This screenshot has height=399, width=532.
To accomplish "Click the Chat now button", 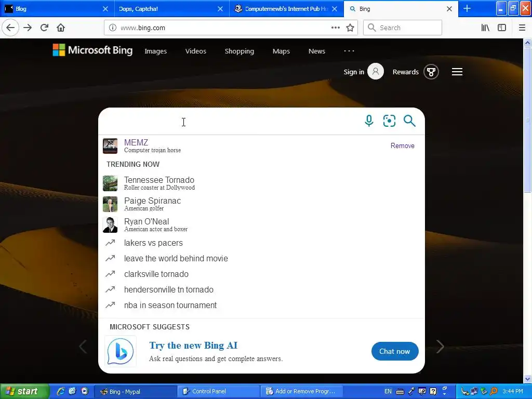I will click(x=395, y=351).
